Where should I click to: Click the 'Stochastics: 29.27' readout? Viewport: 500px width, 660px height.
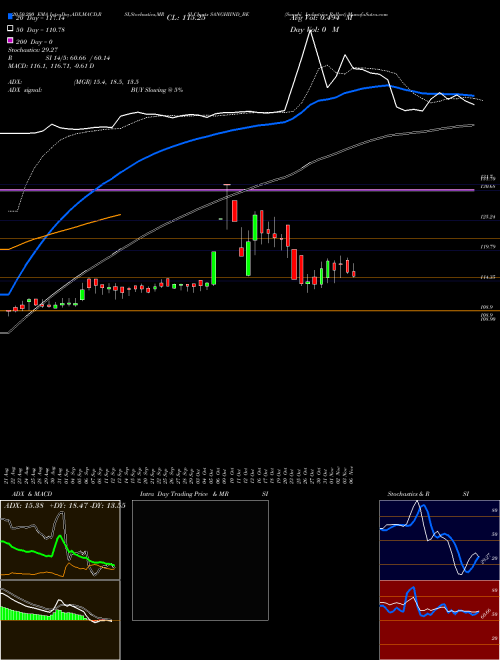tap(33, 50)
